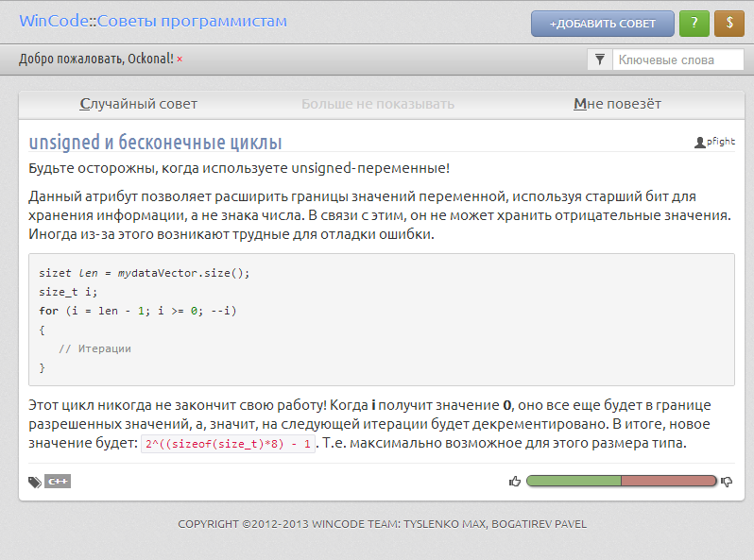Click the welcome text Добро пожаловать, Ockonal!

tap(96, 59)
